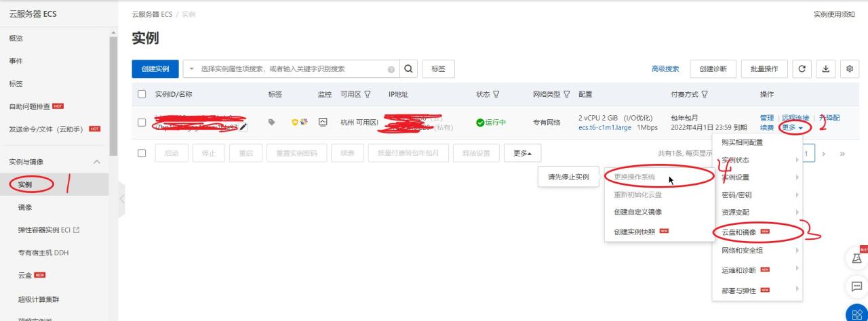Open 事件 in sidebar
Image resolution: width=868 pixels, height=321 pixels.
click(16, 61)
